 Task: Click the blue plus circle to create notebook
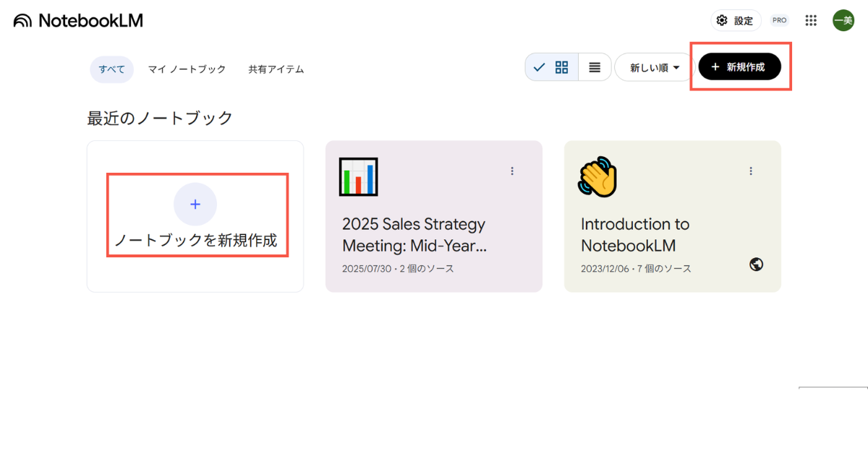[x=195, y=205]
